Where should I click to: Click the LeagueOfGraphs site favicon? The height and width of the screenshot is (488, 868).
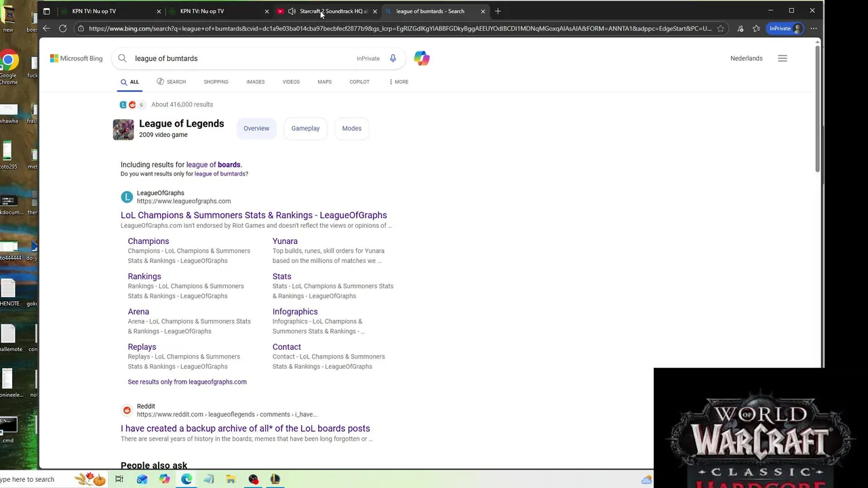click(x=127, y=197)
